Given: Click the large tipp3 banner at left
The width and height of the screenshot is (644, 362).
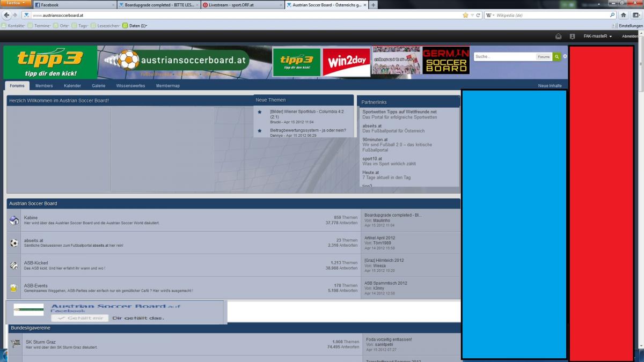Looking at the screenshot, I should click(x=50, y=62).
